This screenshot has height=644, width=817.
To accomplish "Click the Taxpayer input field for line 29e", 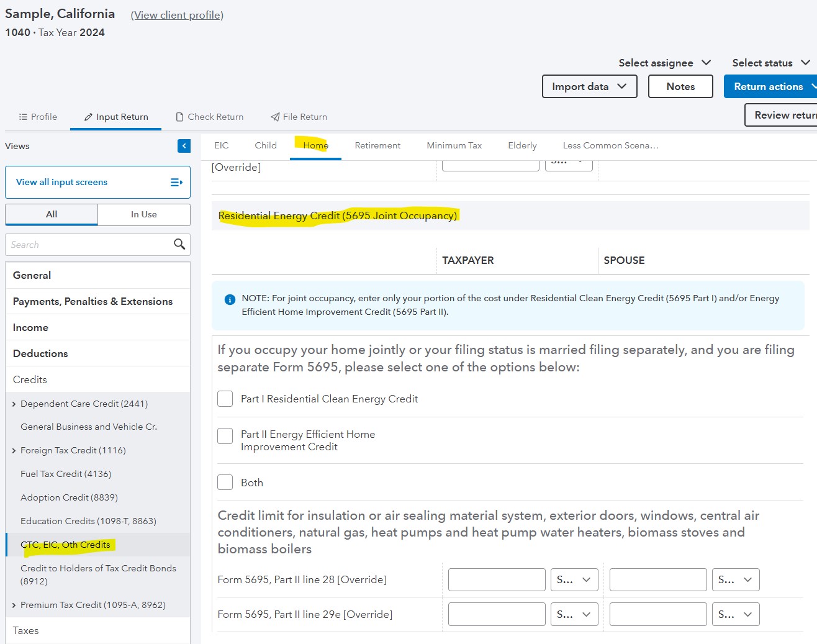I will pyautogui.click(x=496, y=614).
